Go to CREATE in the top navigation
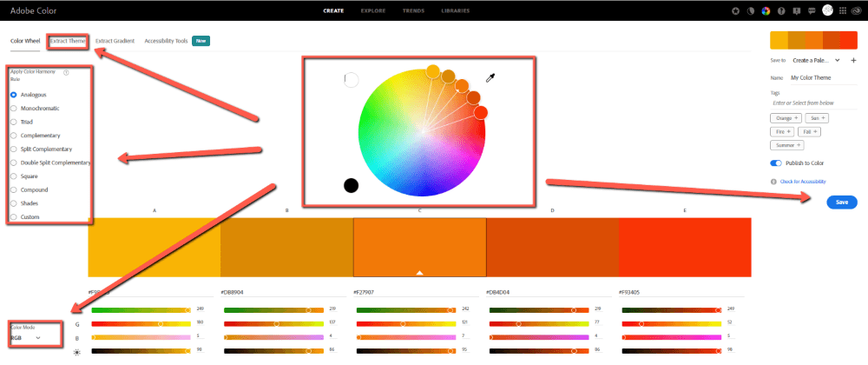 coord(333,10)
